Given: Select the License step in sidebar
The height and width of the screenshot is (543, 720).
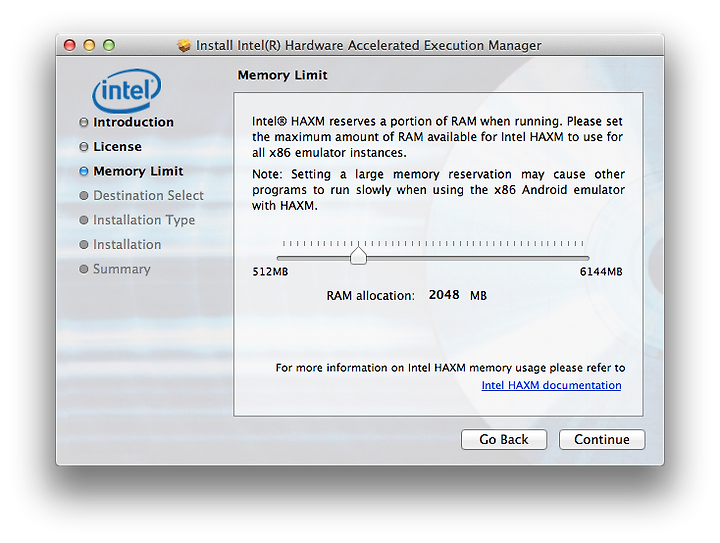Looking at the screenshot, I should click(117, 146).
